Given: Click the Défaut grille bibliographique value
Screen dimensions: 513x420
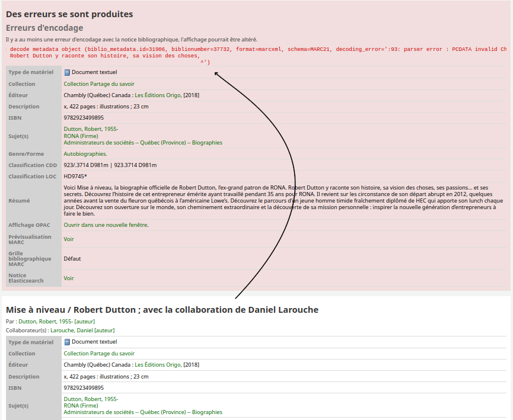Looking at the screenshot, I should click(72, 259).
